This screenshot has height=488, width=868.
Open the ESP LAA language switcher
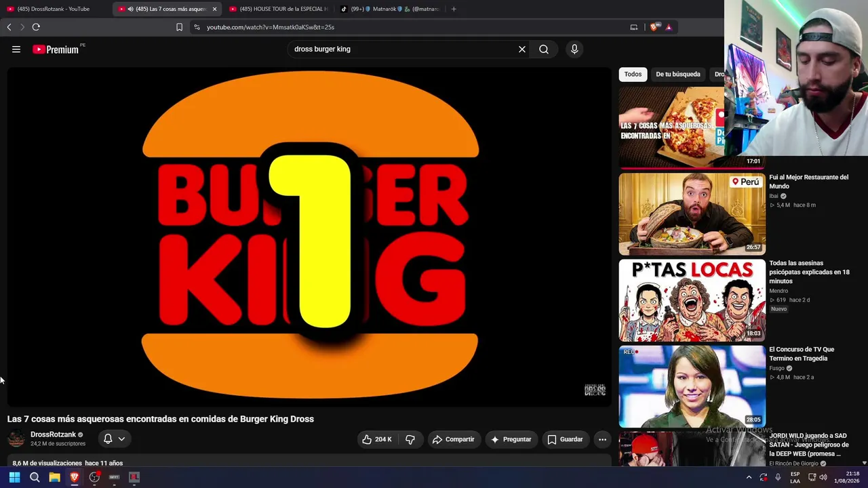[795, 477]
